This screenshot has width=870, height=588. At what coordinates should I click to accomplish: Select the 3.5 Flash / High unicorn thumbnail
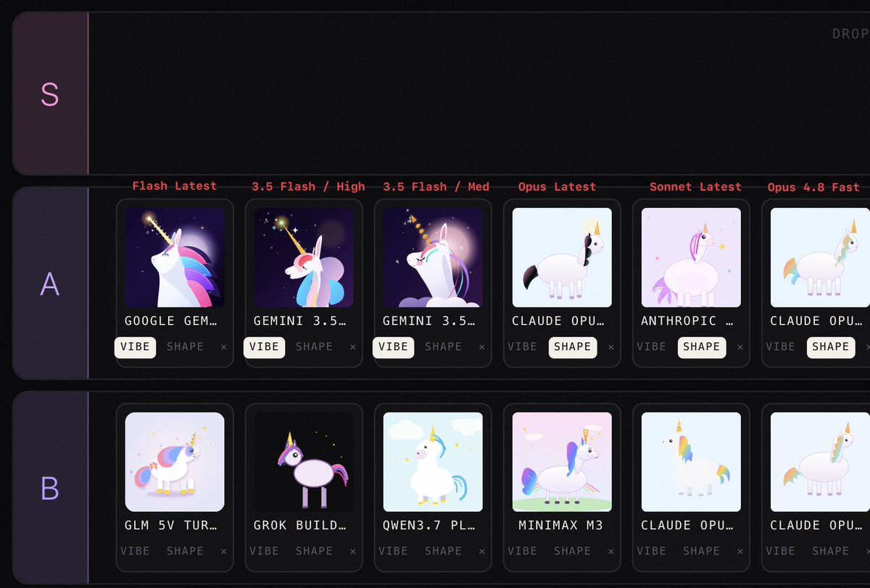tap(304, 257)
